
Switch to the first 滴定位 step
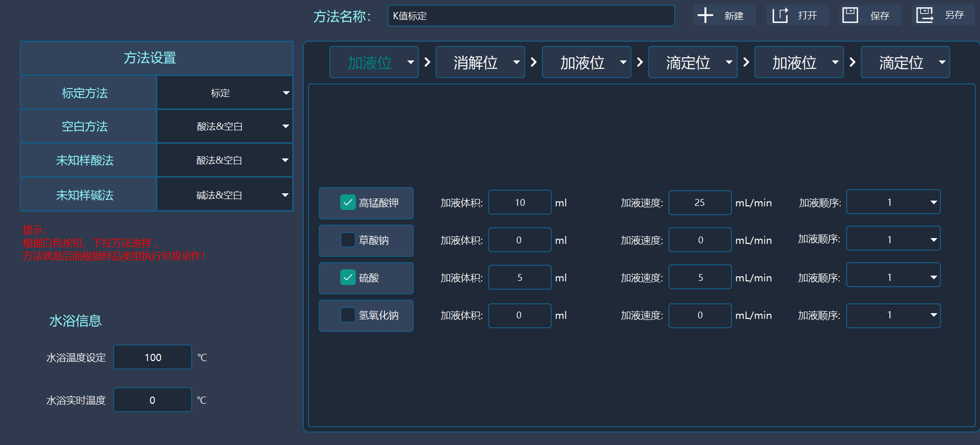point(688,63)
